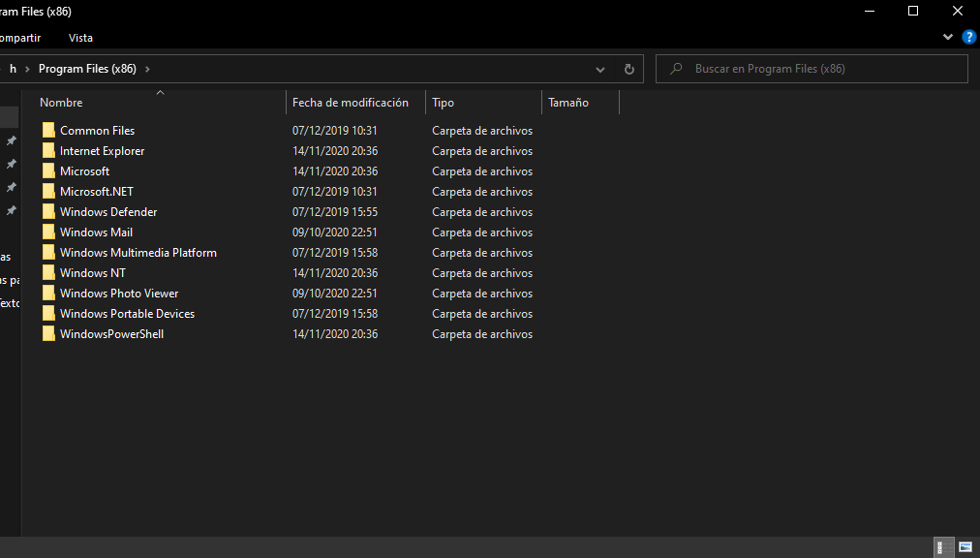Click the Windows Mail folder icon
This screenshot has width=980, height=558.
coord(48,232)
